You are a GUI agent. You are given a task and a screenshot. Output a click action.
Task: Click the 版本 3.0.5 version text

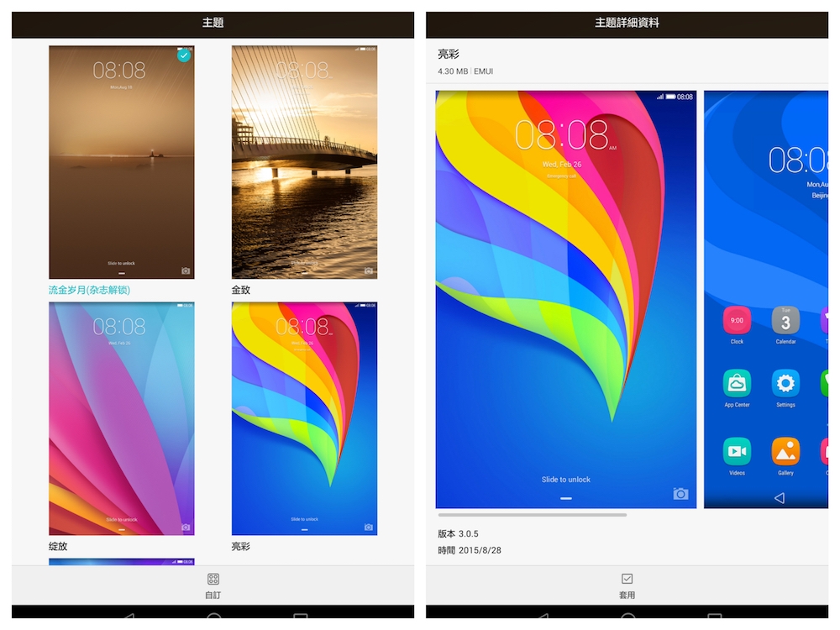point(458,533)
